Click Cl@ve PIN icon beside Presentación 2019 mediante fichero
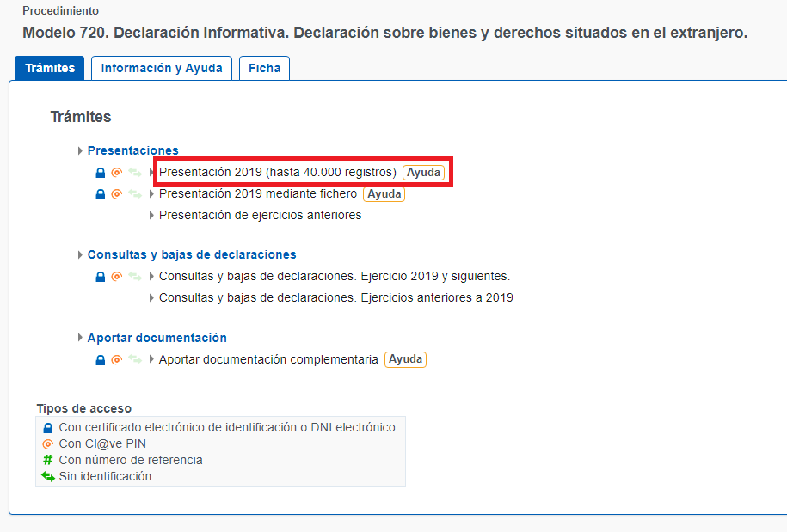This screenshot has width=787, height=532. (x=117, y=194)
